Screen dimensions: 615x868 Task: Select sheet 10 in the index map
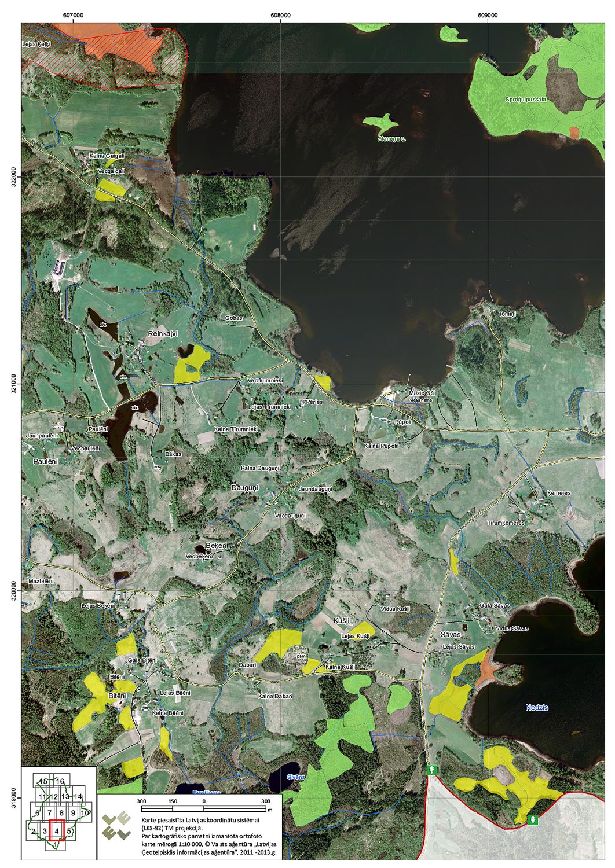click(85, 813)
